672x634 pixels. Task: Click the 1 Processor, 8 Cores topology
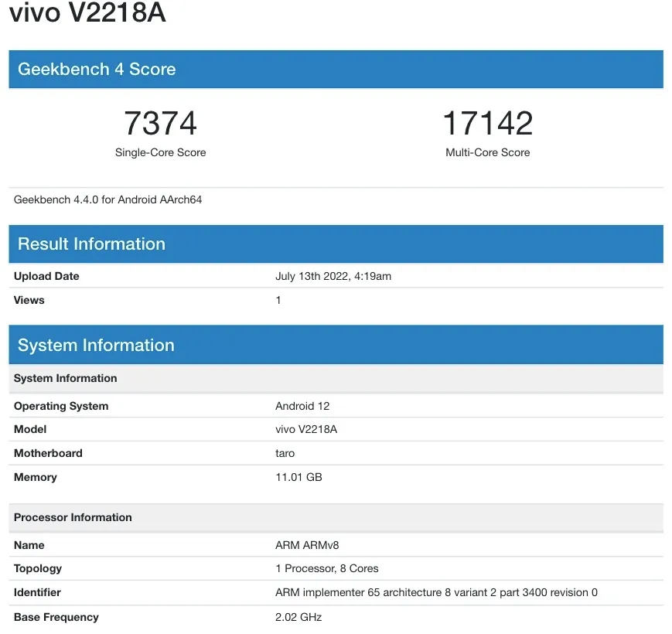point(326,568)
